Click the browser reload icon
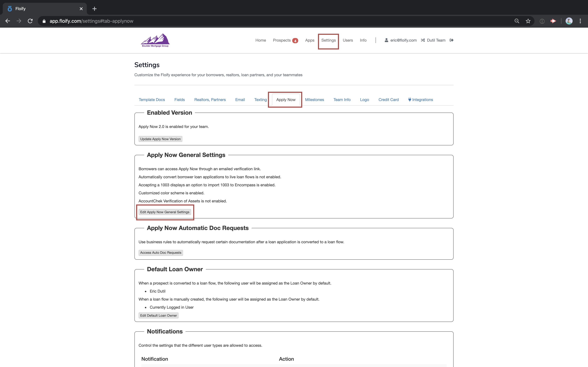Image resolution: width=588 pixels, height=367 pixels. (x=30, y=21)
